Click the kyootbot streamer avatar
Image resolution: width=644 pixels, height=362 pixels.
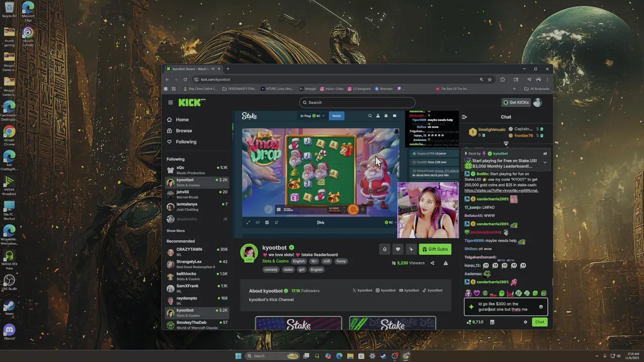click(249, 253)
